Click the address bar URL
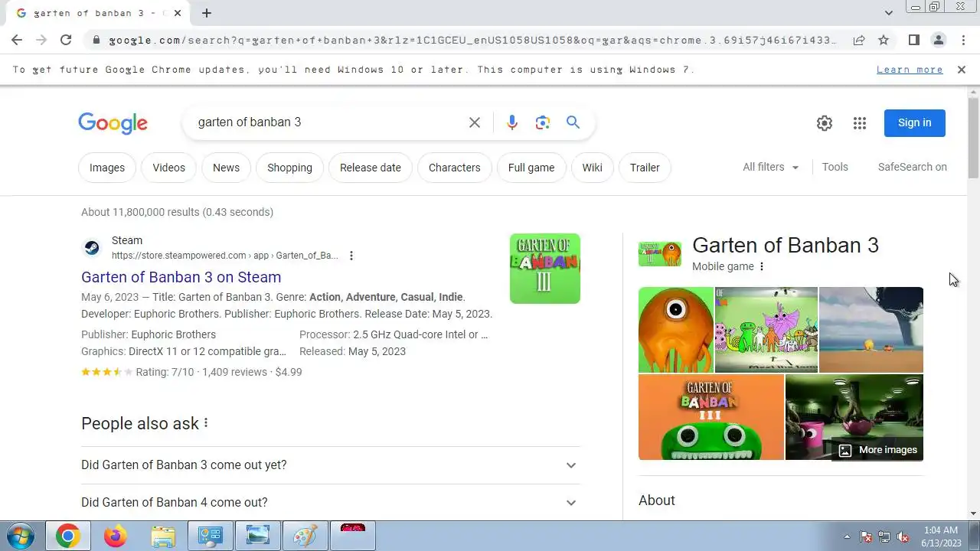 pos(472,40)
